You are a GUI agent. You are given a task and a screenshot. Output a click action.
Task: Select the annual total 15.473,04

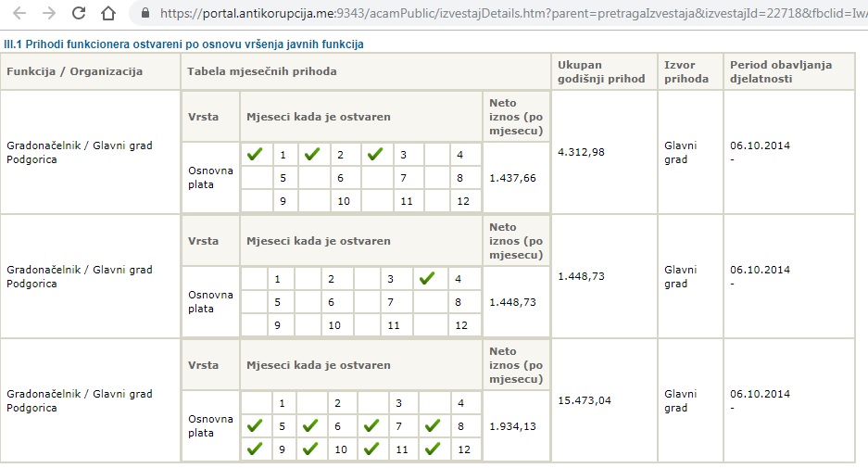pos(586,400)
